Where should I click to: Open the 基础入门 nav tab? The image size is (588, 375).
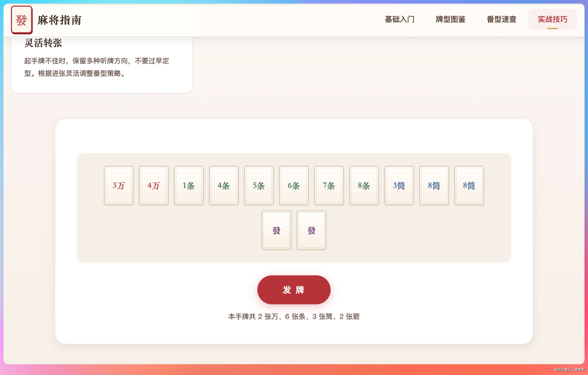coord(399,19)
